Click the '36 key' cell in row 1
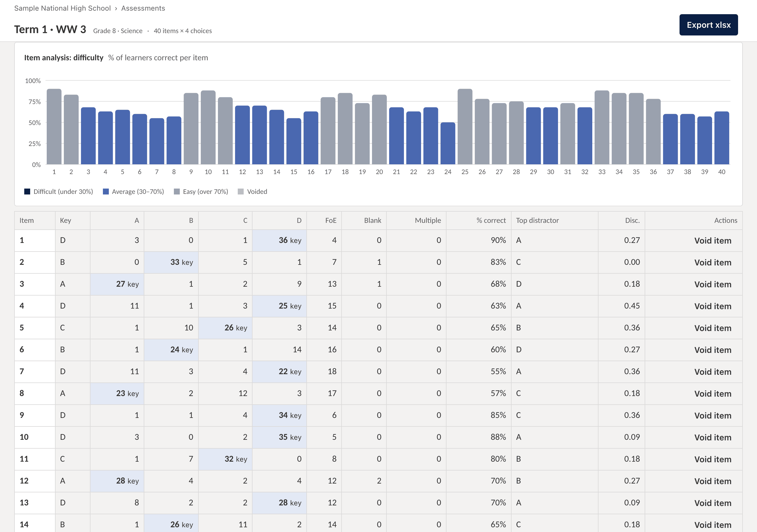This screenshot has width=757, height=532. pyautogui.click(x=280, y=241)
